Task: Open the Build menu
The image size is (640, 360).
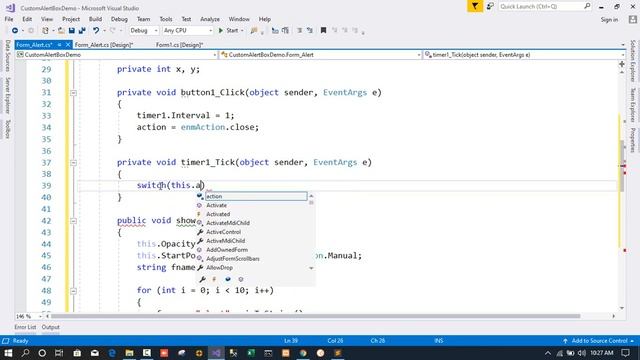Action: [95, 19]
